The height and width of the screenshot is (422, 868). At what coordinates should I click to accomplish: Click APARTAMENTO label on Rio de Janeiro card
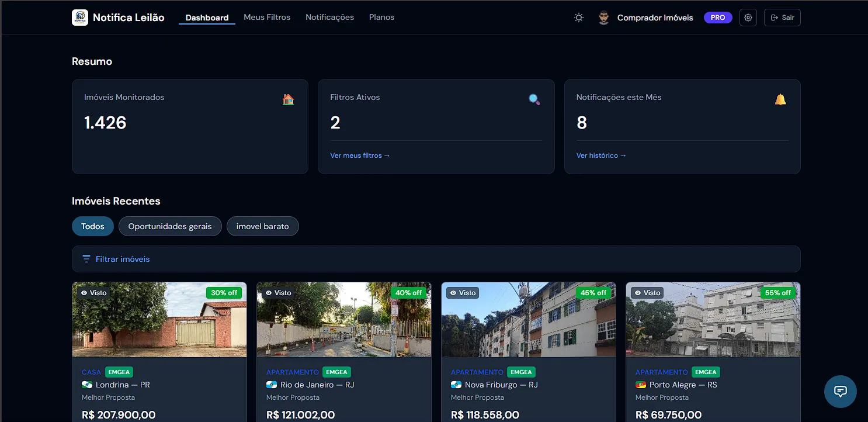click(293, 372)
